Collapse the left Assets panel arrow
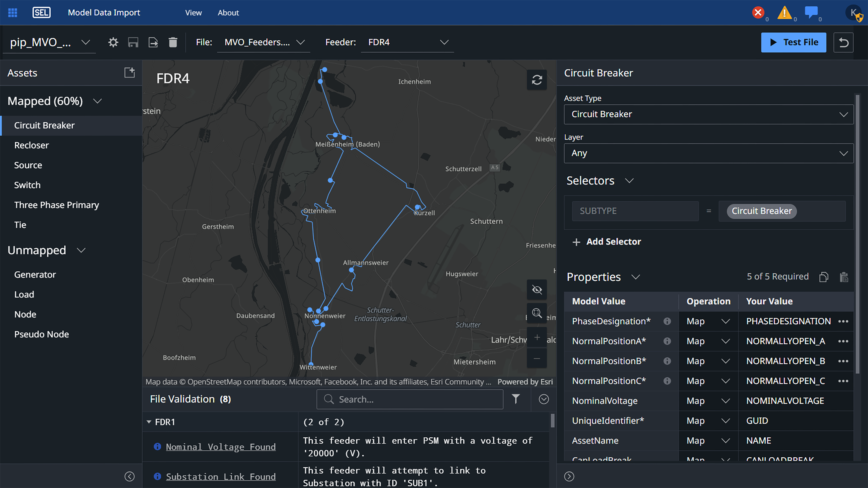868x488 pixels. pyautogui.click(x=129, y=476)
